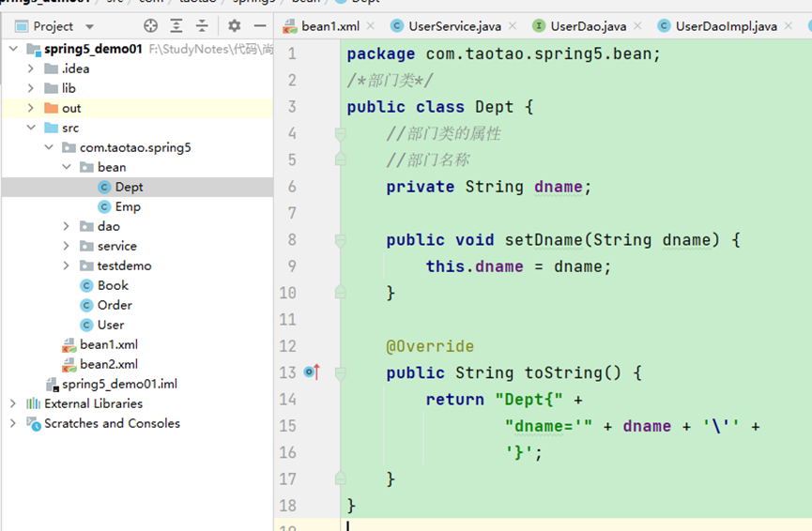812x531 pixels.
Task: Click the Collapse All icon in Project panel
Action: [x=201, y=26]
